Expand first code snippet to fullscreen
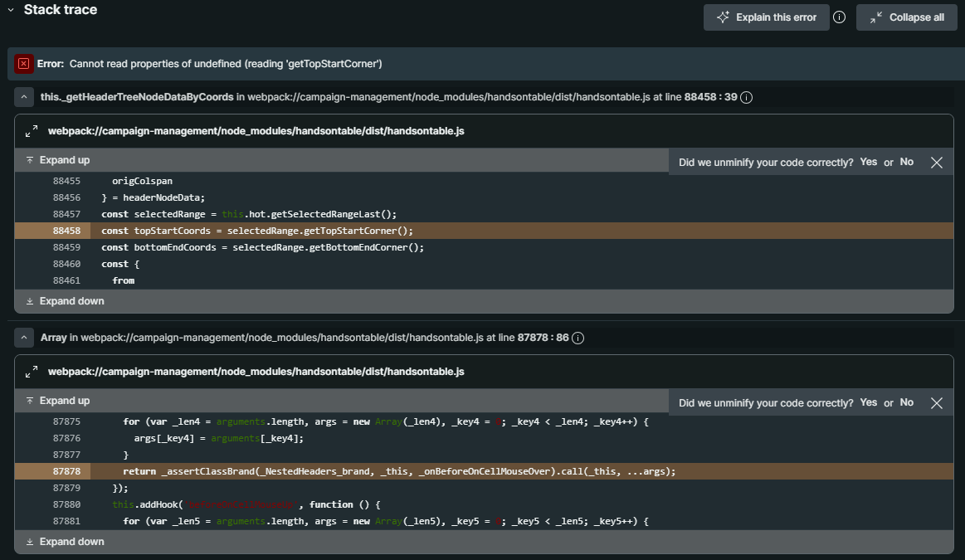Viewport: 965px width, 560px height. tap(32, 131)
